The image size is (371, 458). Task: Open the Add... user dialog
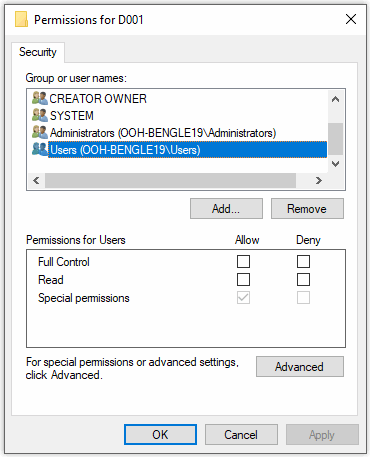point(226,209)
